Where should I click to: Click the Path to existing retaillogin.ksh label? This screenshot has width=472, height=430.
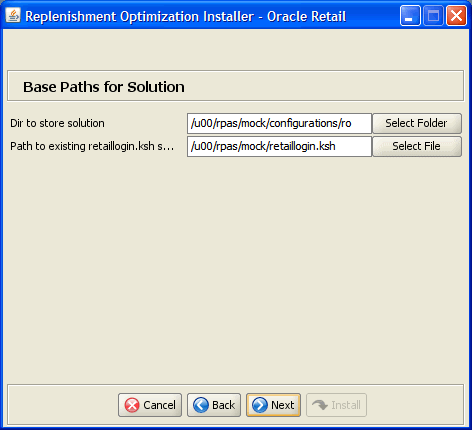92,146
